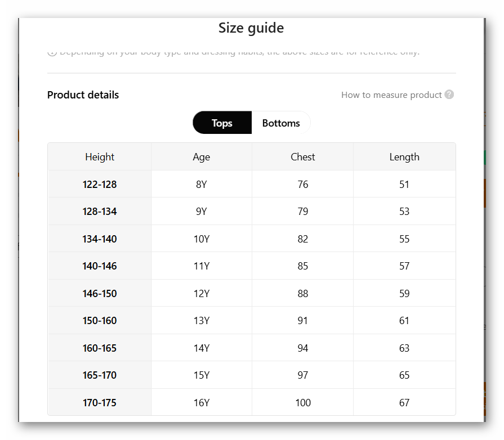Click the Height column header
This screenshot has height=440, width=504.
tap(100, 157)
